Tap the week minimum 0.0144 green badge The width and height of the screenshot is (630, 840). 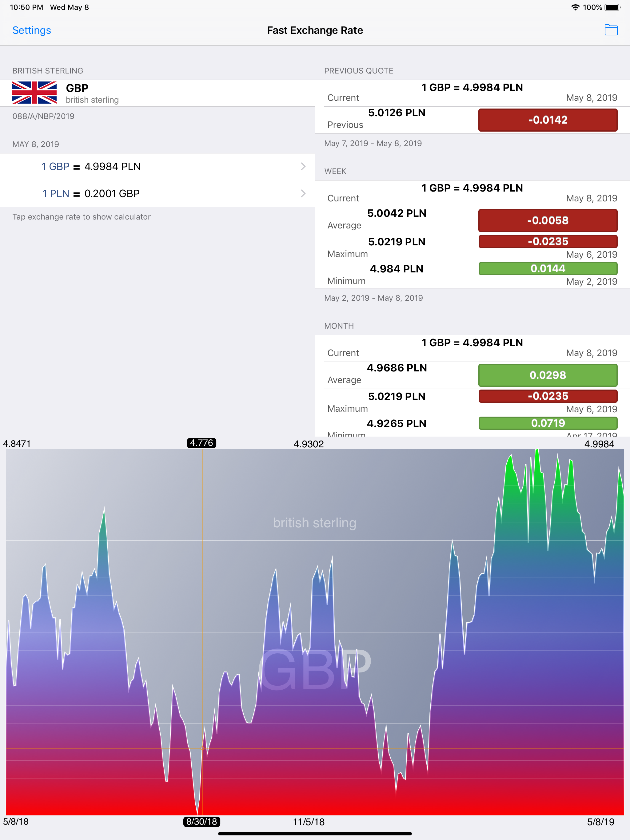pyautogui.click(x=548, y=268)
